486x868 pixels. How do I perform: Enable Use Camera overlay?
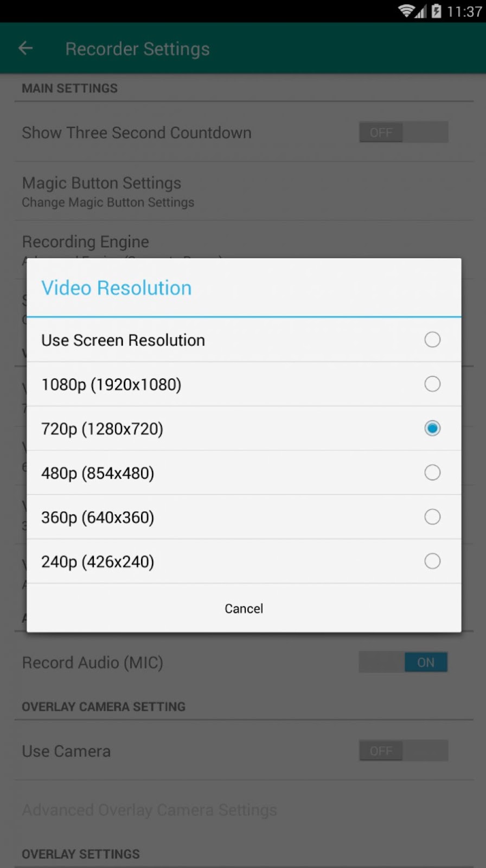coord(404,751)
